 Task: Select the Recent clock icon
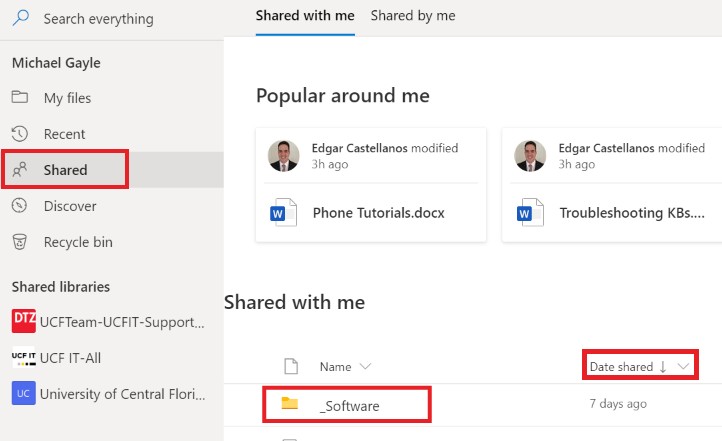(19, 133)
